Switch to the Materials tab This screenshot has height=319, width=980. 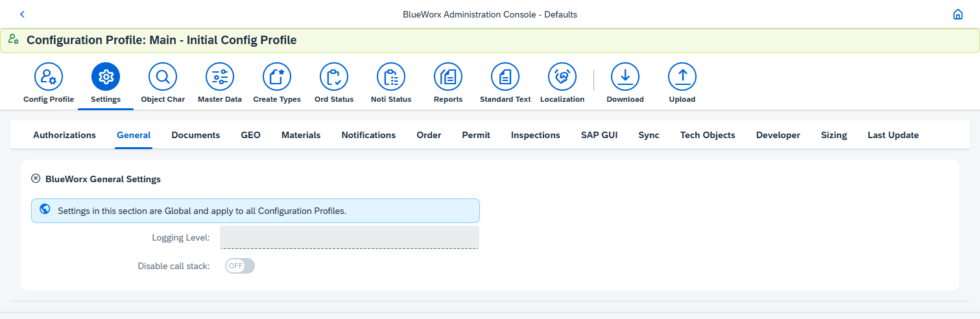[x=301, y=135]
